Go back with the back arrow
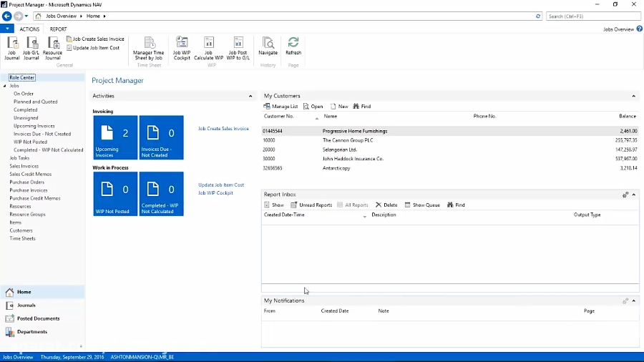 click(7, 16)
